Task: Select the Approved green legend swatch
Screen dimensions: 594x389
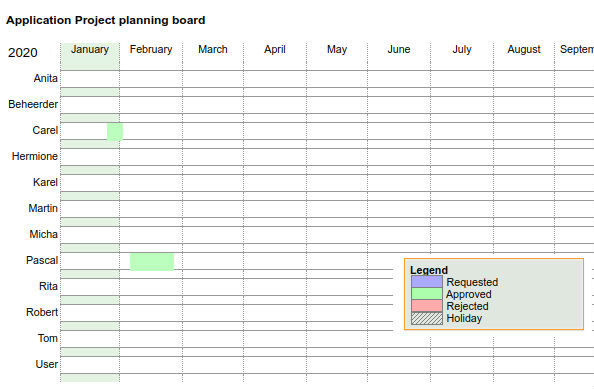Action: click(427, 294)
